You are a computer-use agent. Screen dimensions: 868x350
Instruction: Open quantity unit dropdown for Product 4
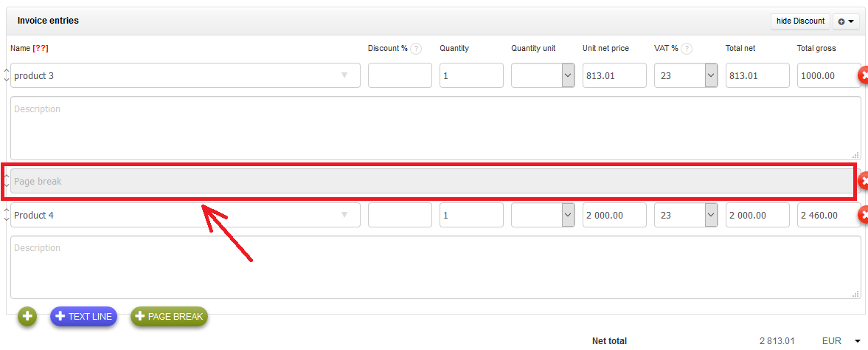click(x=568, y=215)
